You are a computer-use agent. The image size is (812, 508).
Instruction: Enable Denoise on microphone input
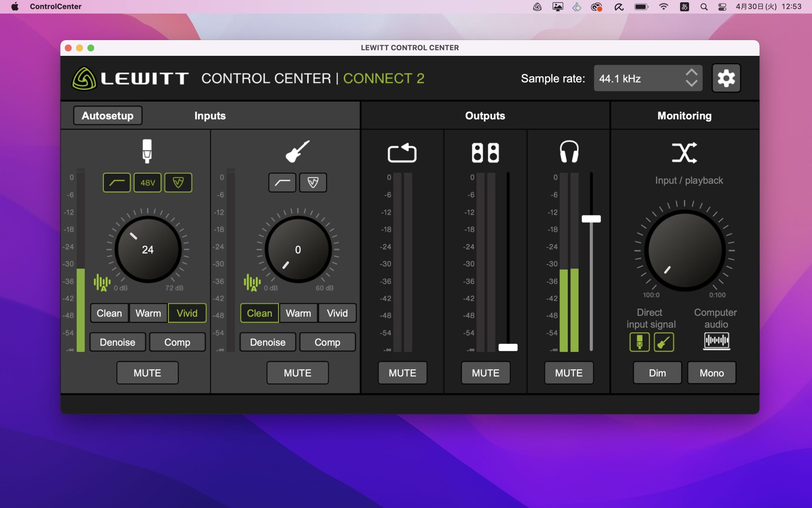pyautogui.click(x=117, y=342)
